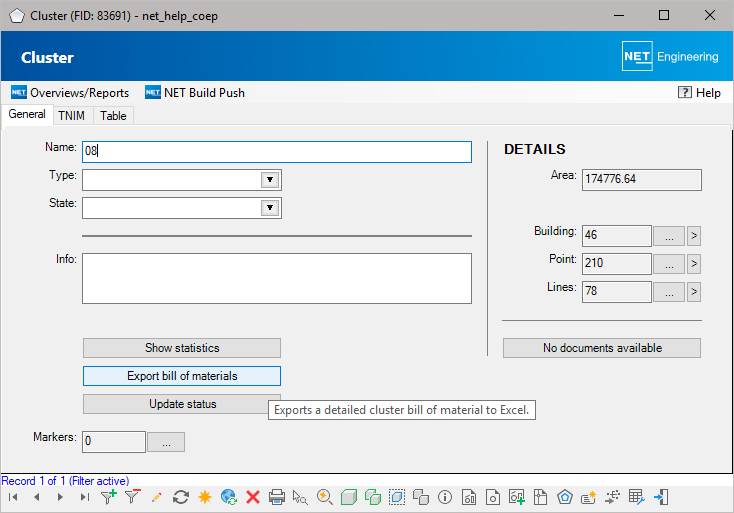Viewport: 734px width, 513px height.
Task: Click the ellipsis button next to Markers
Action: [166, 442]
